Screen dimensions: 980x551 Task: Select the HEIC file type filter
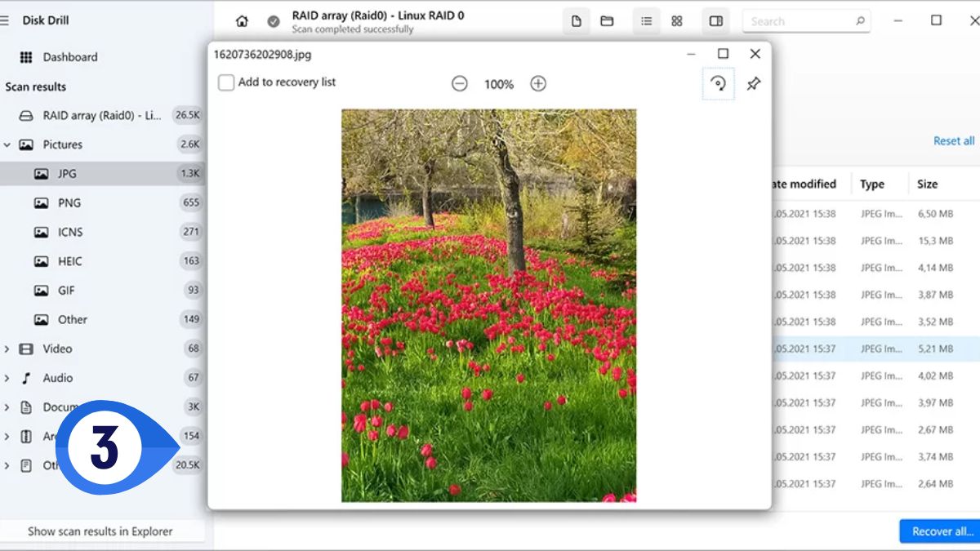(102, 261)
